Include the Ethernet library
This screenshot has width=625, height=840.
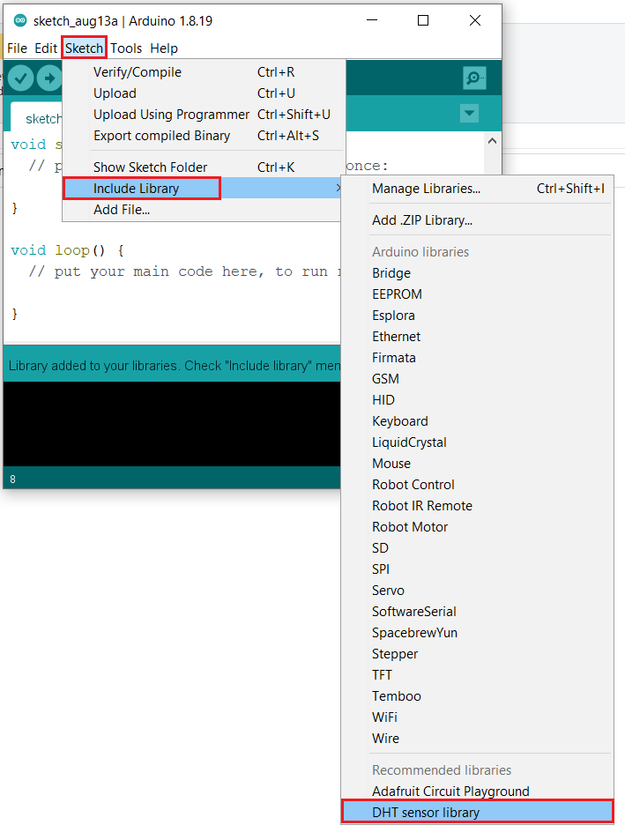(477, 337)
